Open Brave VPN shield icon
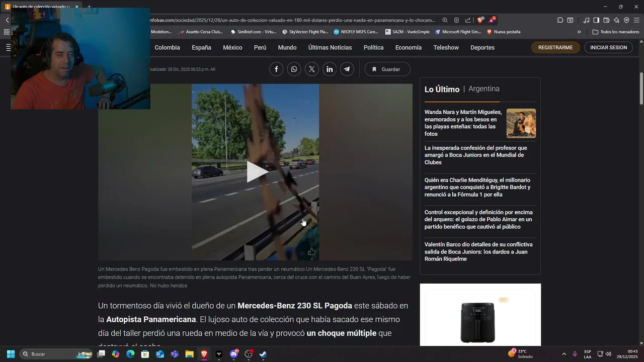This screenshot has width=644, height=362. pyautogui.click(x=626, y=20)
